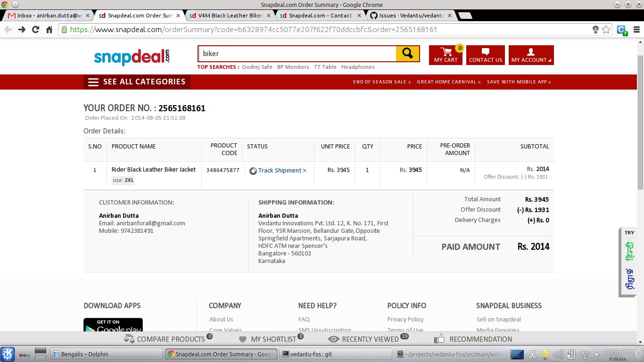This screenshot has height=362, width=644.
Task: Open the KDE application launcher
Action: click(8, 354)
